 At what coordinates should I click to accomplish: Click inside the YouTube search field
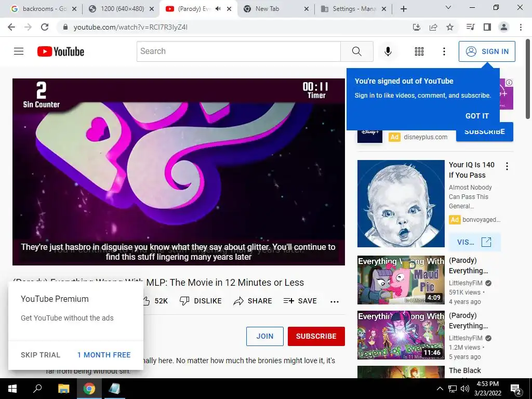pyautogui.click(x=238, y=51)
